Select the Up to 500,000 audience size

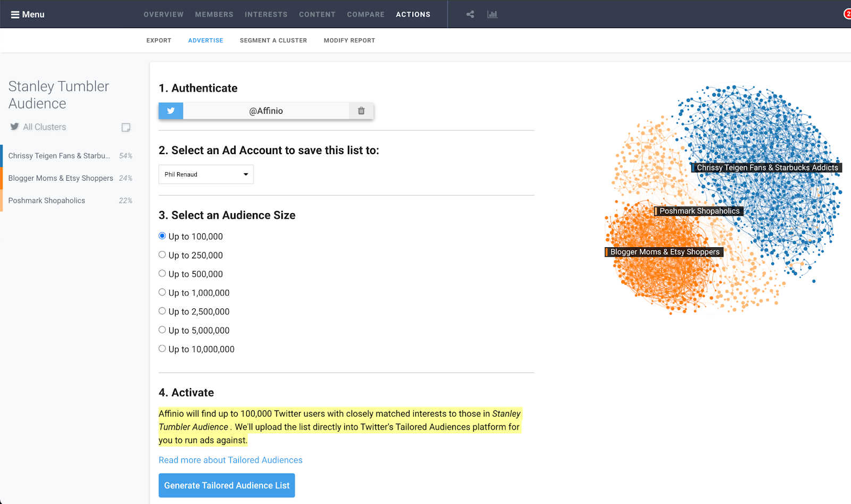[x=162, y=273]
